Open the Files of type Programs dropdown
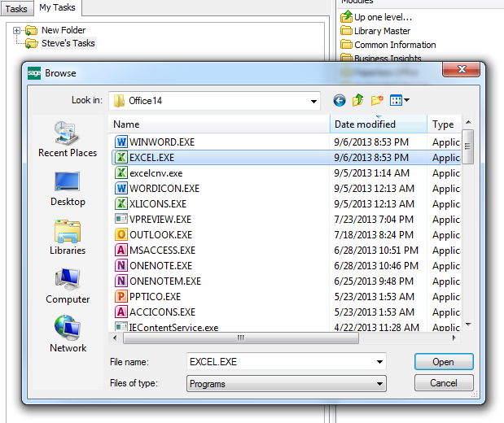This screenshot has height=423, width=504. click(287, 384)
